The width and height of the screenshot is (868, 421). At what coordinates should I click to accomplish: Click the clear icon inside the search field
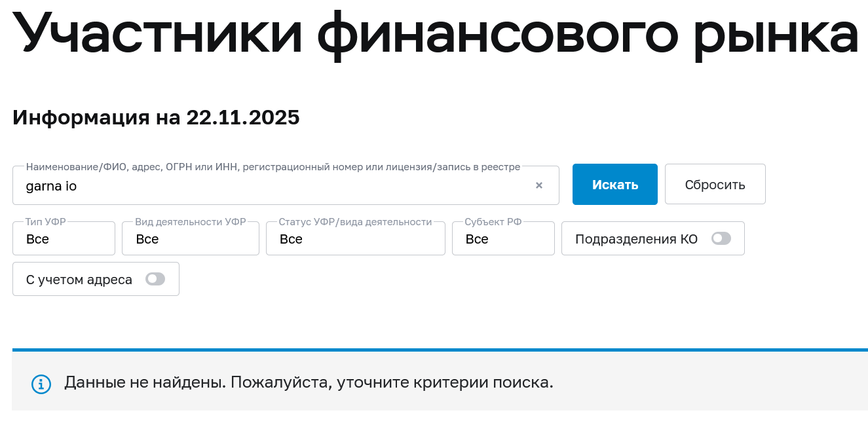(x=538, y=185)
